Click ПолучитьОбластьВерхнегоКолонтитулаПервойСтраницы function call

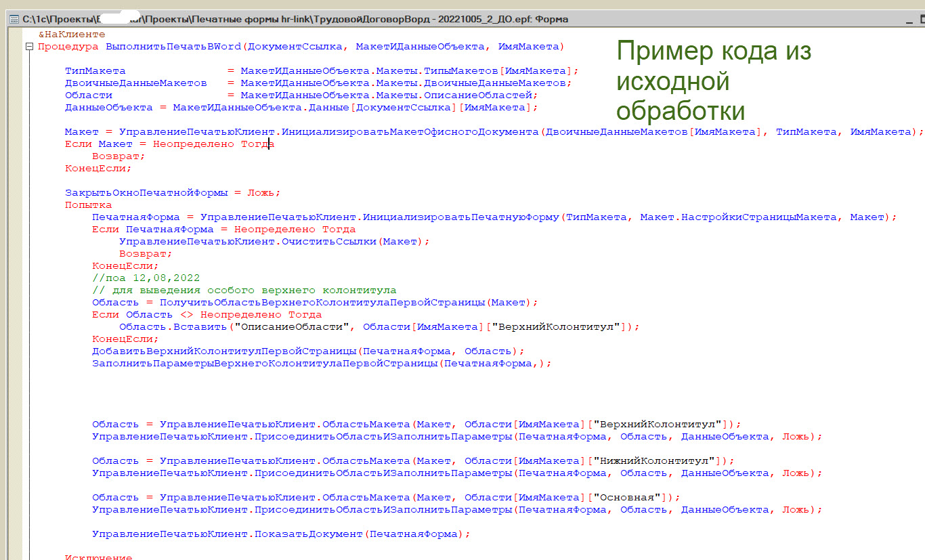click(322, 303)
